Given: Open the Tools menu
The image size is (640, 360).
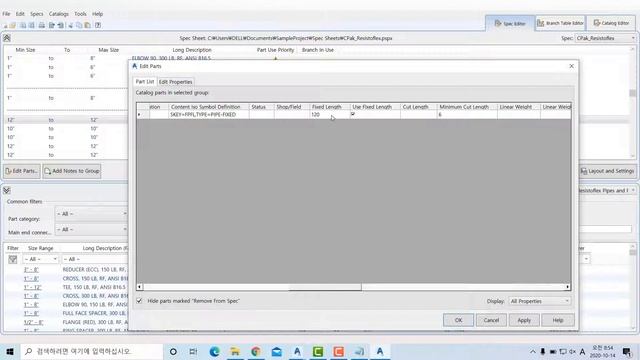Looking at the screenshot, I should [80, 14].
